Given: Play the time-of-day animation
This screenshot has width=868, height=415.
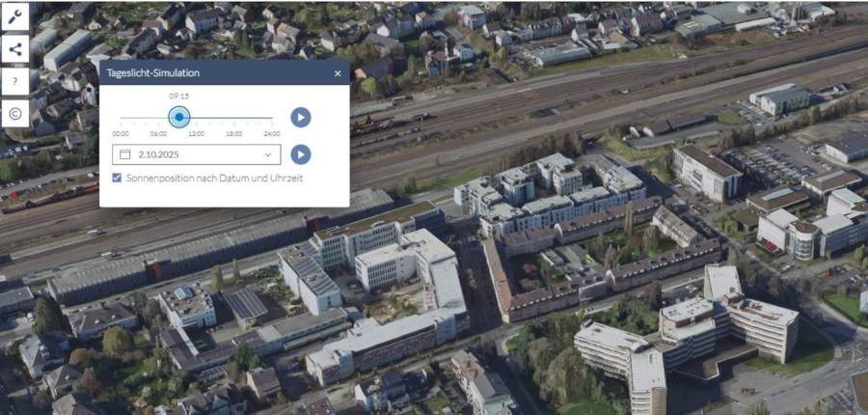Looking at the screenshot, I should pos(301,117).
